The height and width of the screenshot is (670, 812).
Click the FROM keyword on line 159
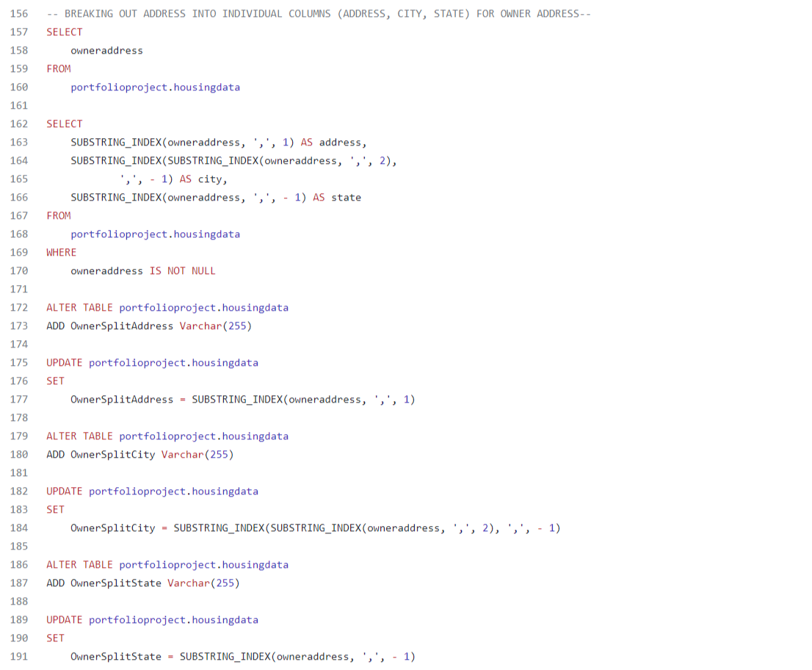[x=59, y=69]
